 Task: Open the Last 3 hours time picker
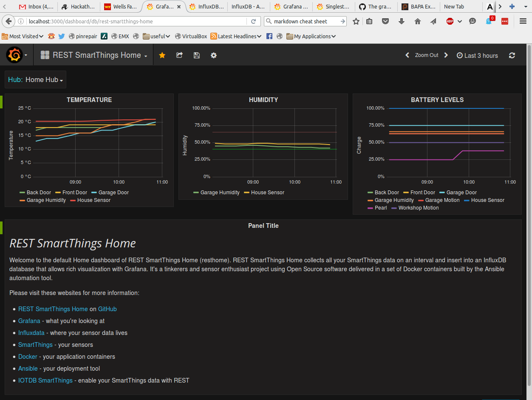pyautogui.click(x=477, y=56)
